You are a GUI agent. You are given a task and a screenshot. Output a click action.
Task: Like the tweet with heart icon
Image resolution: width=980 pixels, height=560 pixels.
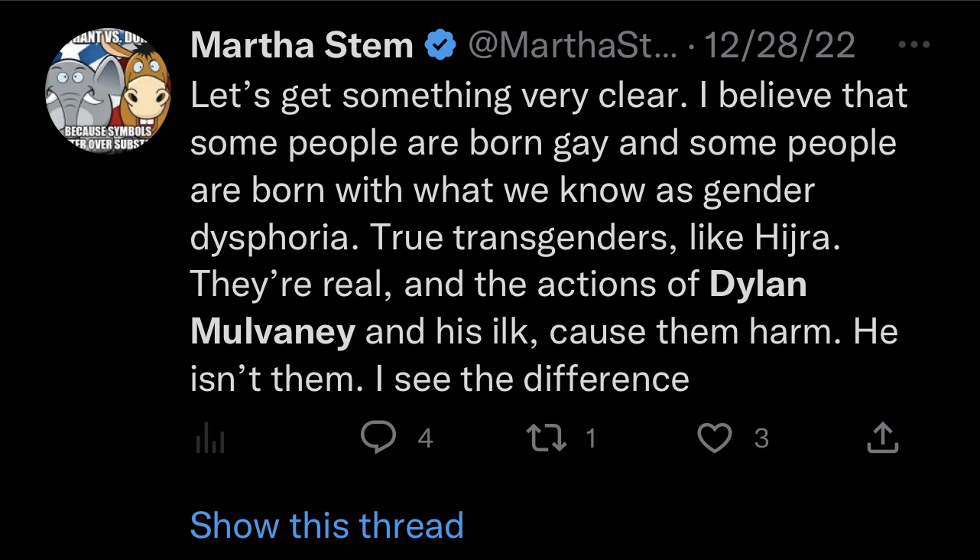click(715, 438)
